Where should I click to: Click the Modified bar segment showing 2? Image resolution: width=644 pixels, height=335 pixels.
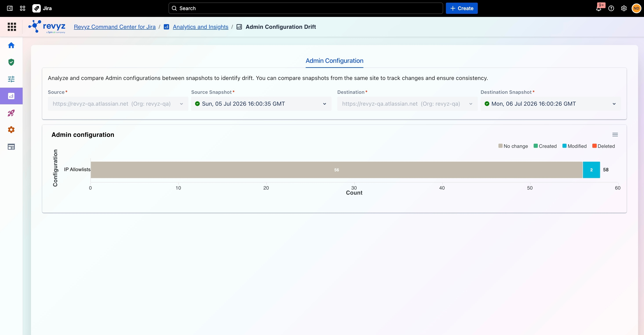[591, 170]
